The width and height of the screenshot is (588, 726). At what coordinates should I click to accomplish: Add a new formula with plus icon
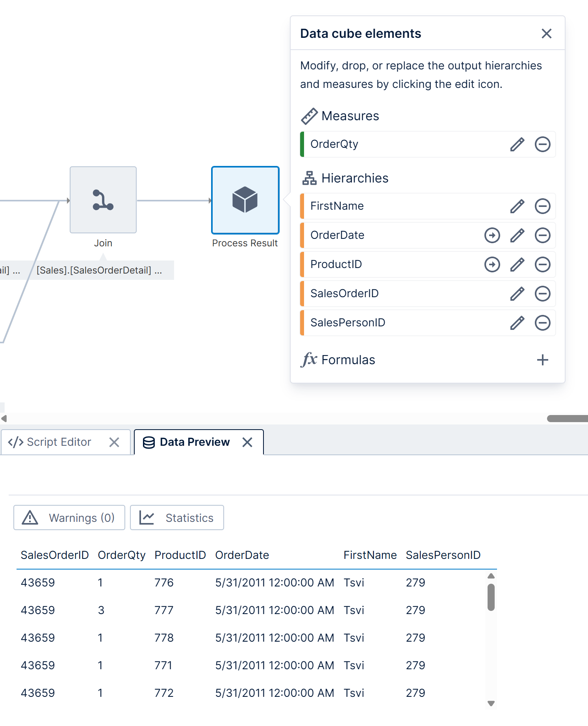tap(542, 360)
